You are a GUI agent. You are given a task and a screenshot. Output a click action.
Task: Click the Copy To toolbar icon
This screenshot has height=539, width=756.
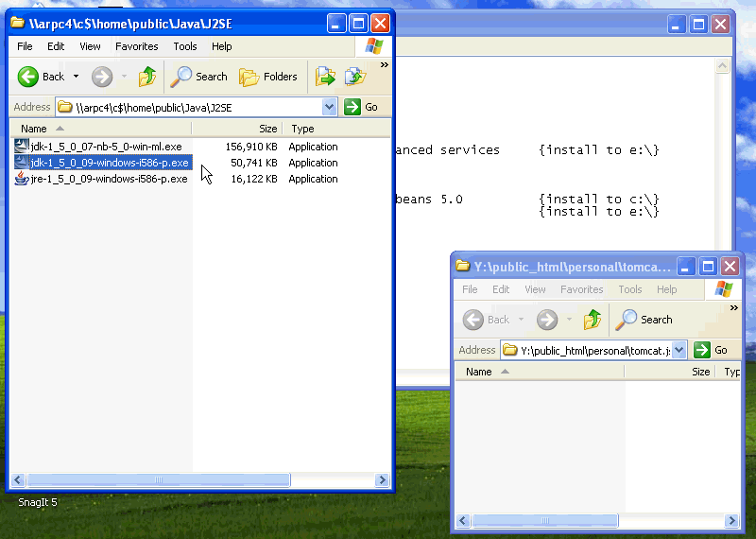pyautogui.click(x=354, y=77)
